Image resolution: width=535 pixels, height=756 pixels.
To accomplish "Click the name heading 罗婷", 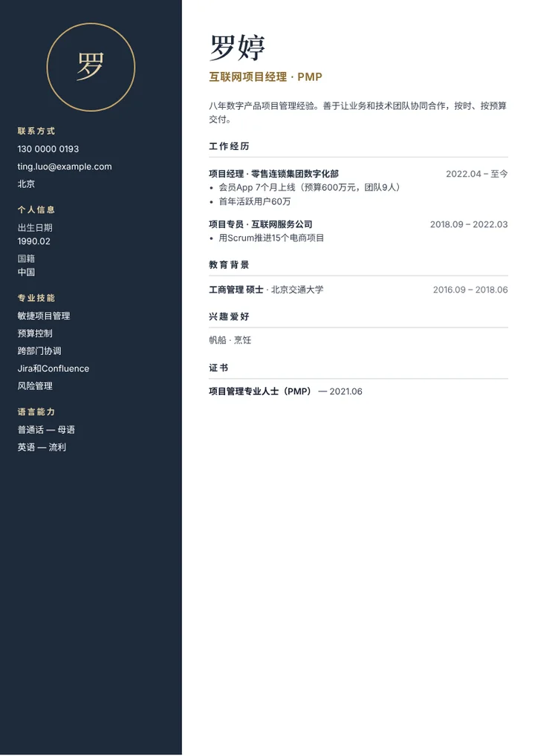I will [x=237, y=48].
